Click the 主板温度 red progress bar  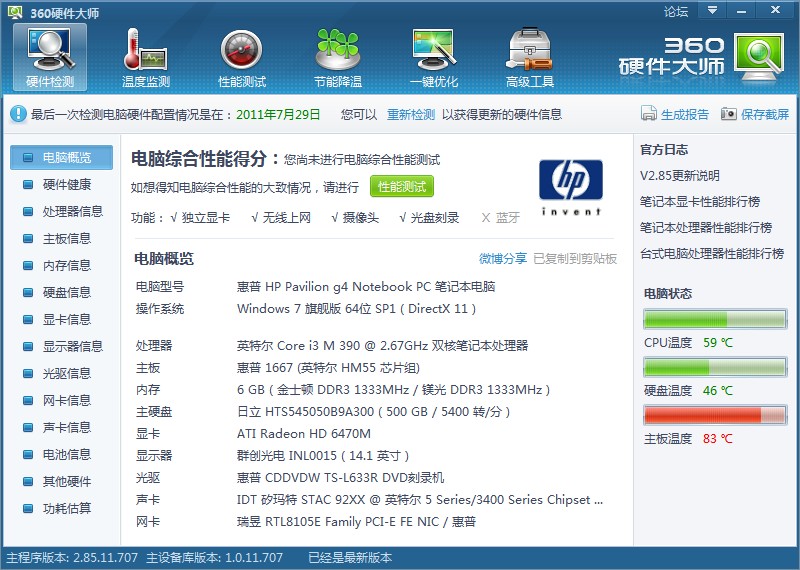point(715,415)
